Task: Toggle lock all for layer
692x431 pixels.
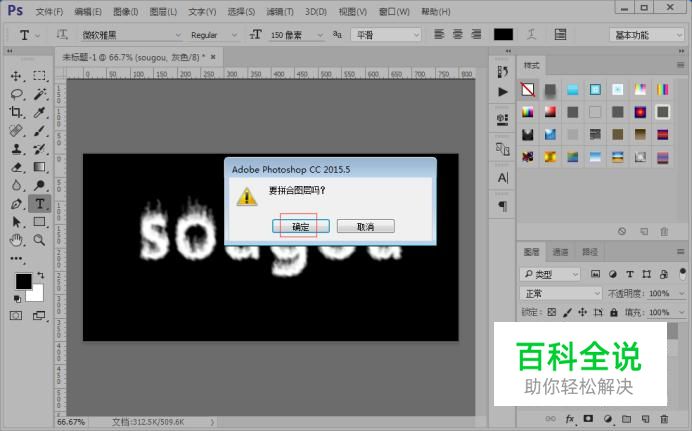Action: [613, 312]
